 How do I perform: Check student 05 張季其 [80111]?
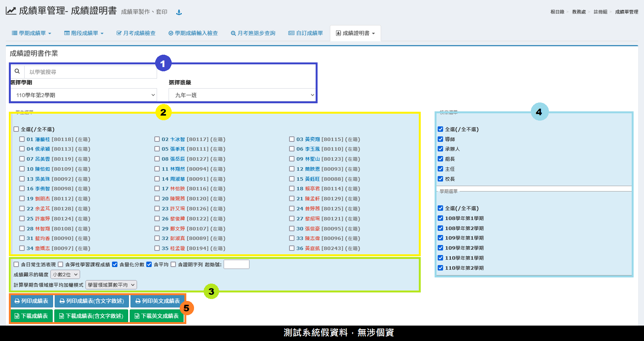(x=157, y=149)
